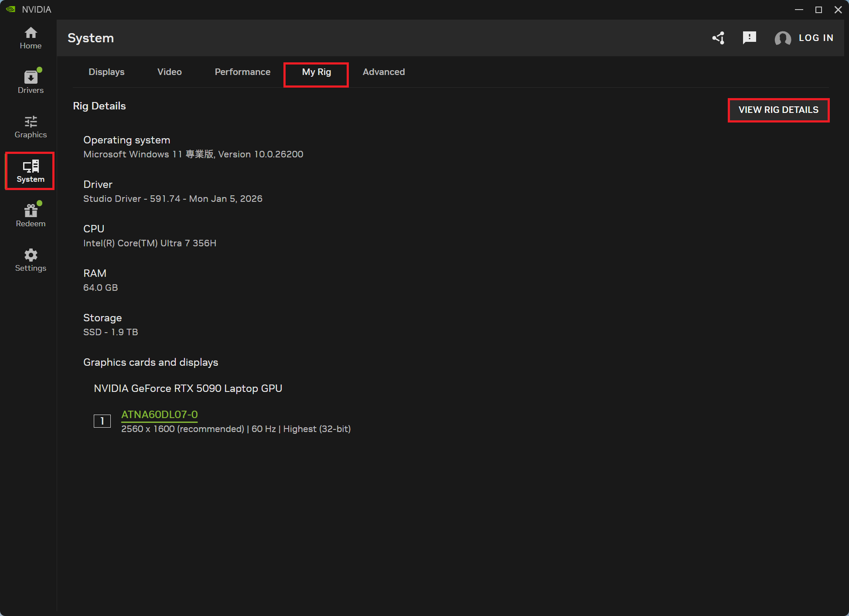Click the System page title
This screenshot has width=849, height=616.
tap(91, 38)
